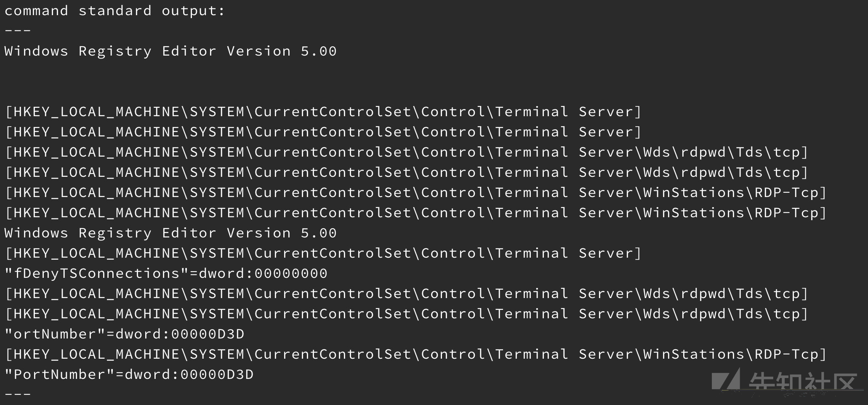
Task: Click the WinStations\RDP-Tcp key directly above PortNumber
Action: tap(415, 354)
